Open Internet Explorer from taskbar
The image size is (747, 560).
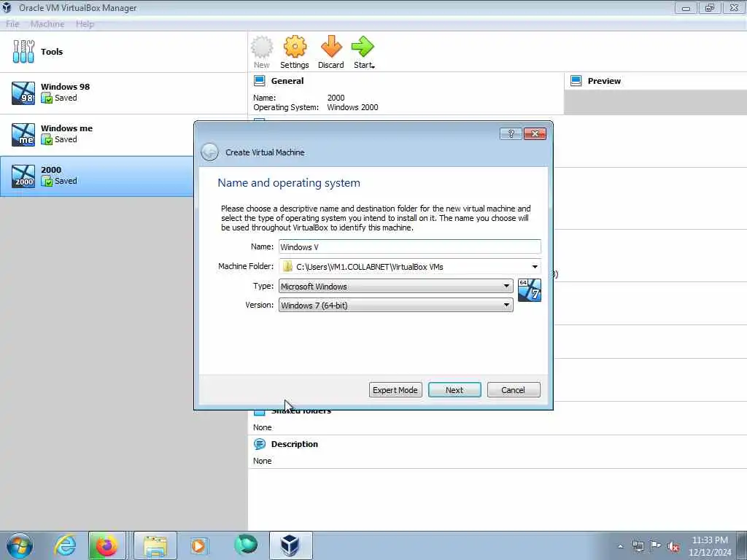(65, 545)
